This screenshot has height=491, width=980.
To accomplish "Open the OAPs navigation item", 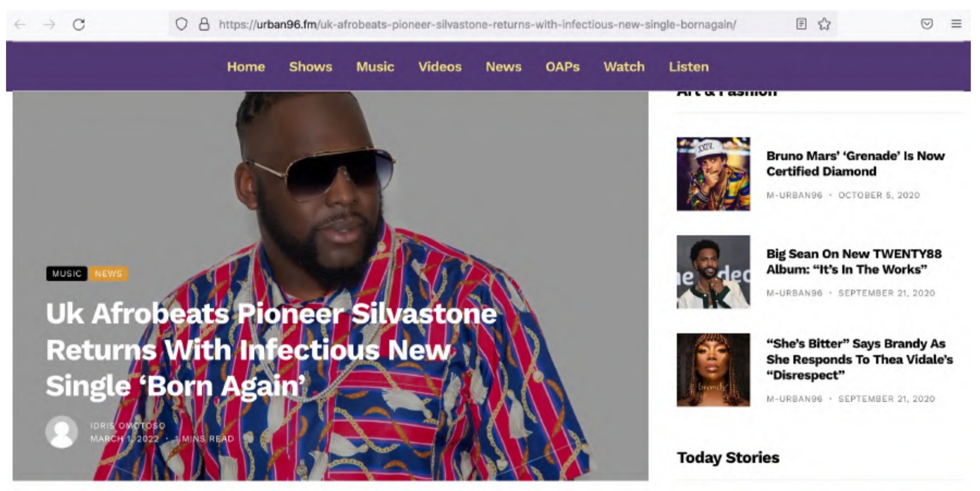I will pos(562,66).
